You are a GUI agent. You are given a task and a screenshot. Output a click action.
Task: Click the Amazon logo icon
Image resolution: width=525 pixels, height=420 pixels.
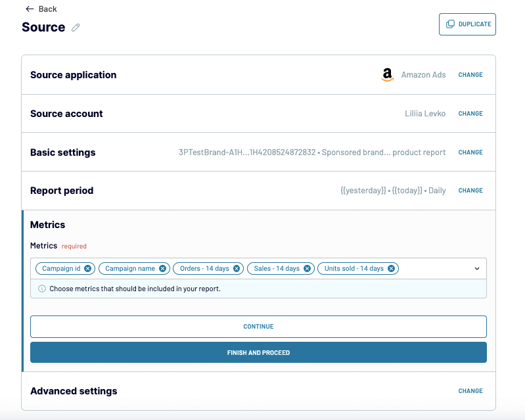point(387,75)
